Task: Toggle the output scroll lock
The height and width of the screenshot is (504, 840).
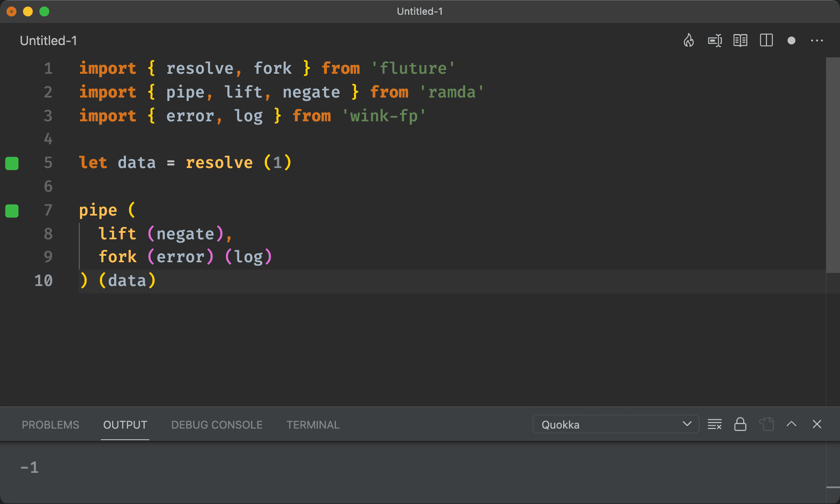Action: 740,424
